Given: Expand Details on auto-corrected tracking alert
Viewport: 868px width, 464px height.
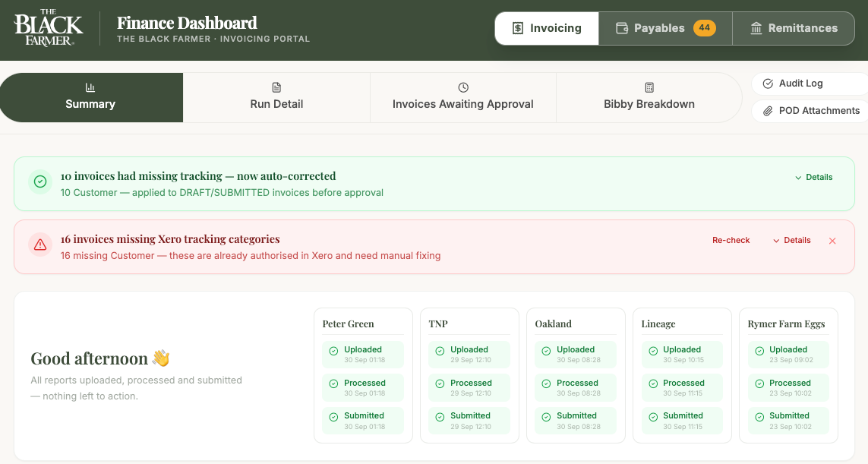Looking at the screenshot, I should click(814, 177).
